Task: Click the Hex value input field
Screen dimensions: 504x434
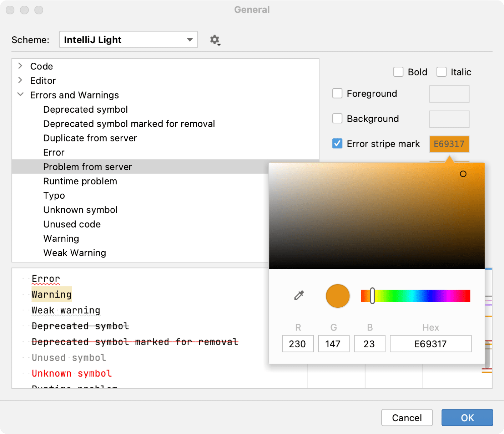Action: pyautogui.click(x=430, y=343)
